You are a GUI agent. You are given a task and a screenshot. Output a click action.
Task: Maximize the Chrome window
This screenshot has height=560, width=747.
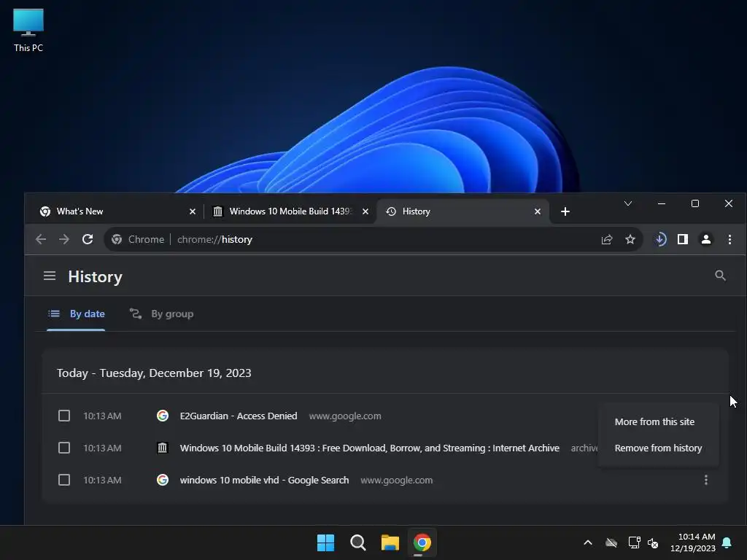pos(695,204)
